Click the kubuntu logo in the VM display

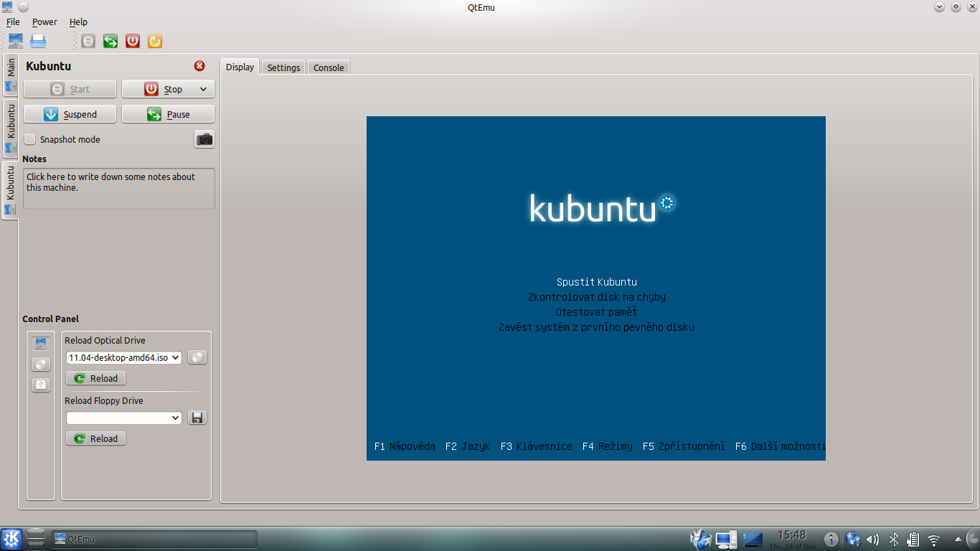click(602, 207)
